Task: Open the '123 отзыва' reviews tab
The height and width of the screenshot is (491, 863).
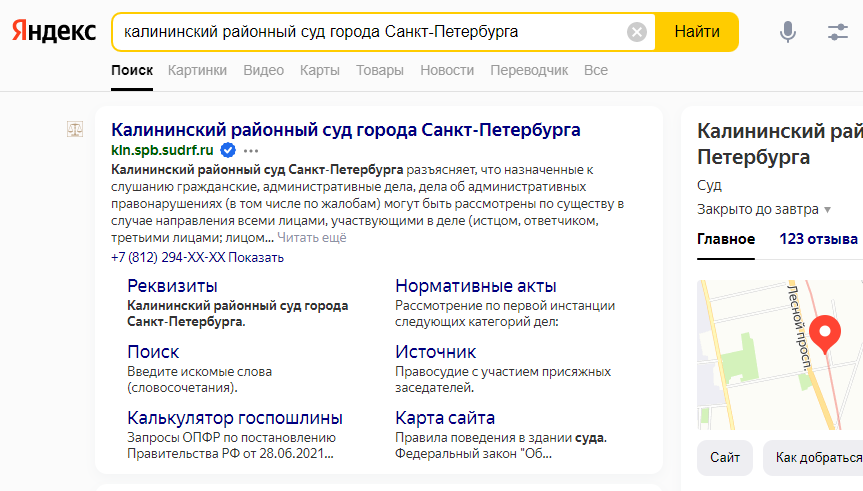Action: tap(818, 239)
